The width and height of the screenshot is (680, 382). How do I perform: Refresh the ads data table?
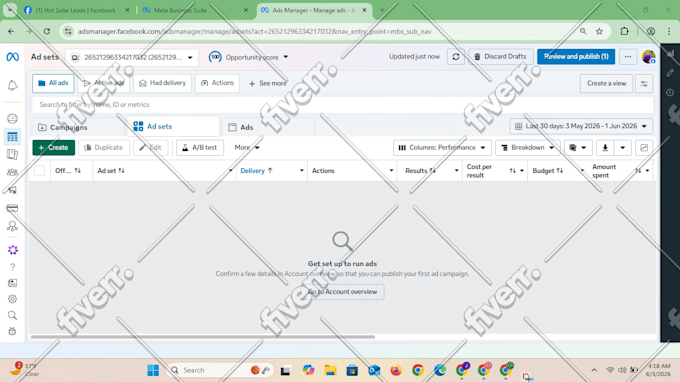coord(456,57)
